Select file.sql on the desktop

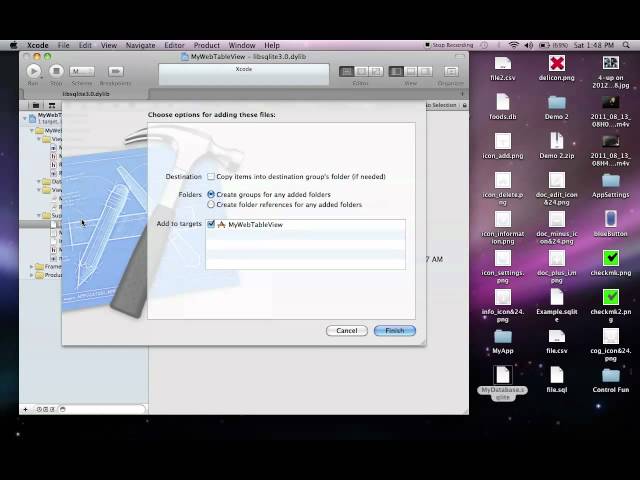556,380
